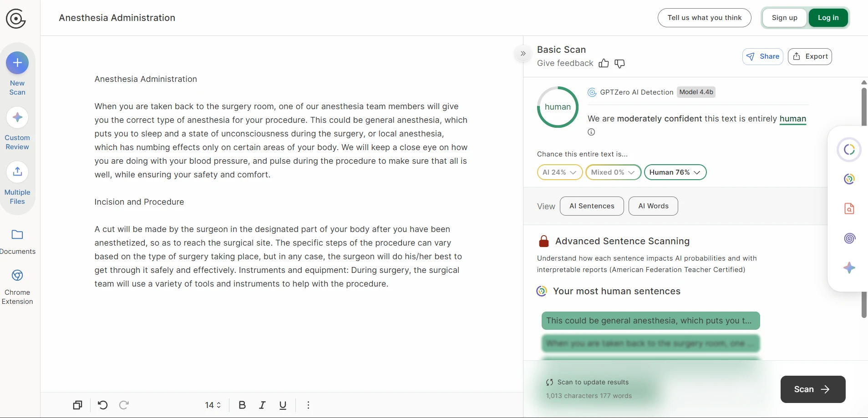Open the three-dot formatting menu
The image size is (868, 418).
[308, 405]
